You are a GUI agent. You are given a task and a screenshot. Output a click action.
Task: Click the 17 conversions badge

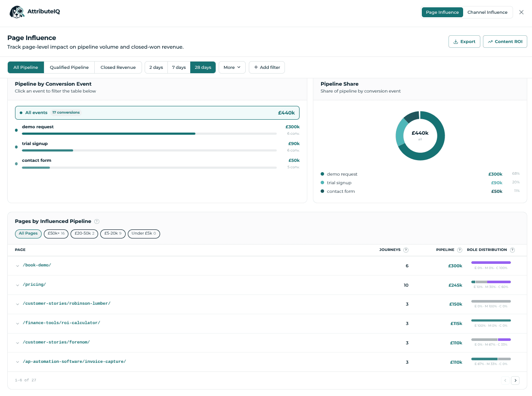pos(66,113)
